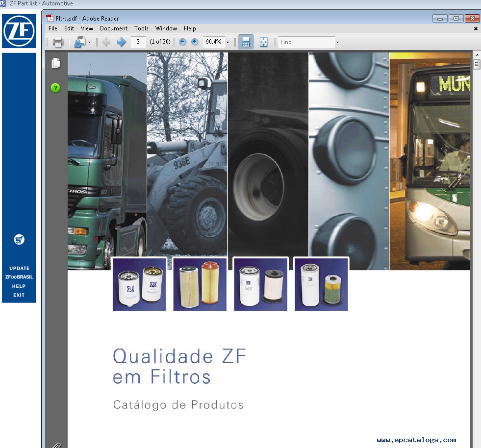The image size is (481, 448).
Task: Open ZF DO BRASIL link
Action: click(19, 277)
